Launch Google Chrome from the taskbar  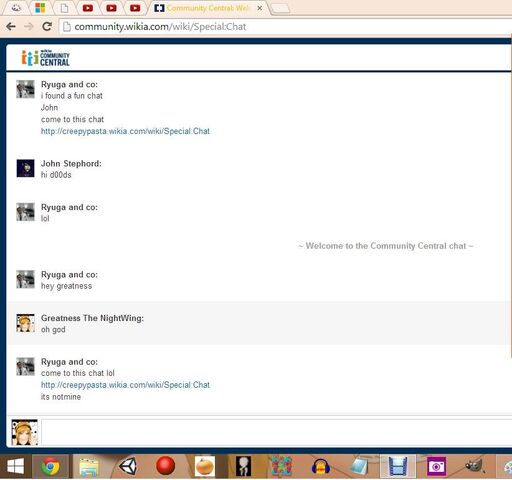coord(51,466)
